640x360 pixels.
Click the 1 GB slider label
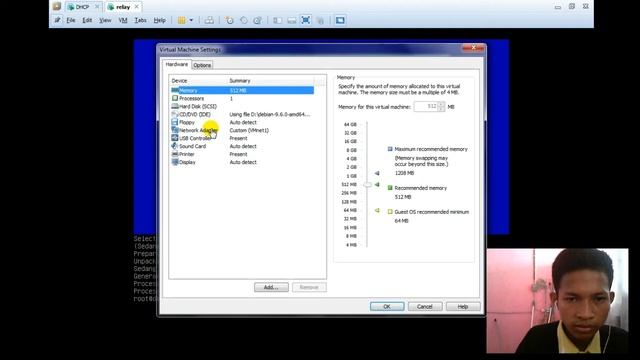point(351,176)
